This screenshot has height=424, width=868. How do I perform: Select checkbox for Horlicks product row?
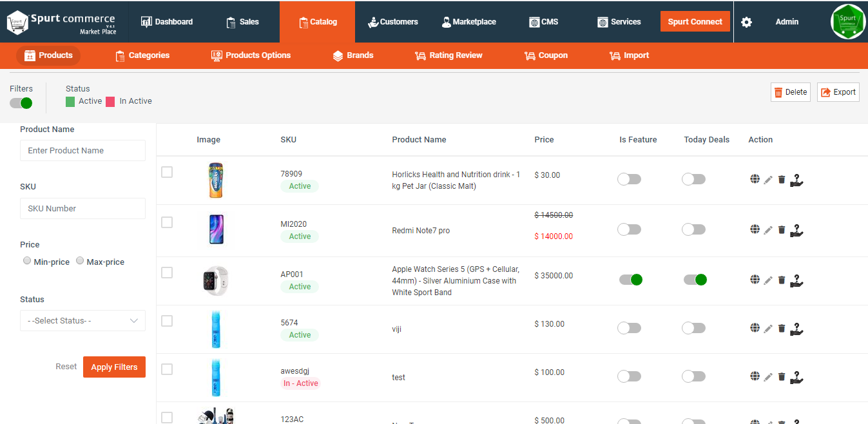click(x=167, y=172)
